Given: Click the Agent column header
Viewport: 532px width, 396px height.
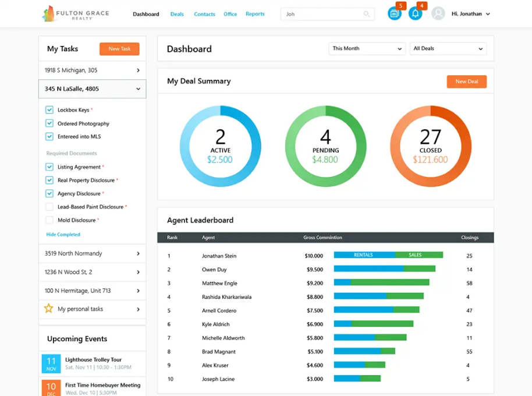Looking at the screenshot, I should pyautogui.click(x=208, y=238).
